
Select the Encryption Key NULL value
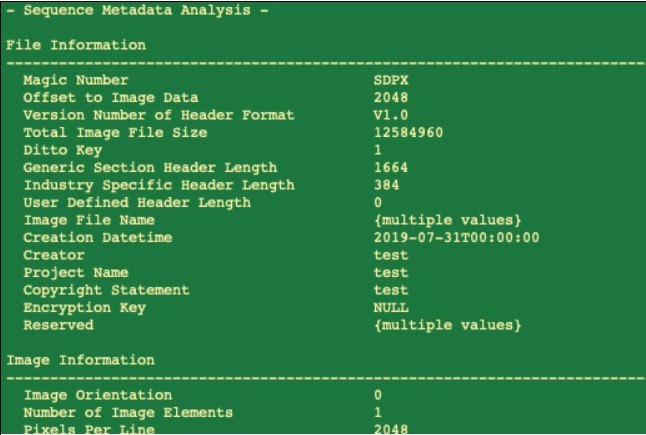tap(391, 308)
